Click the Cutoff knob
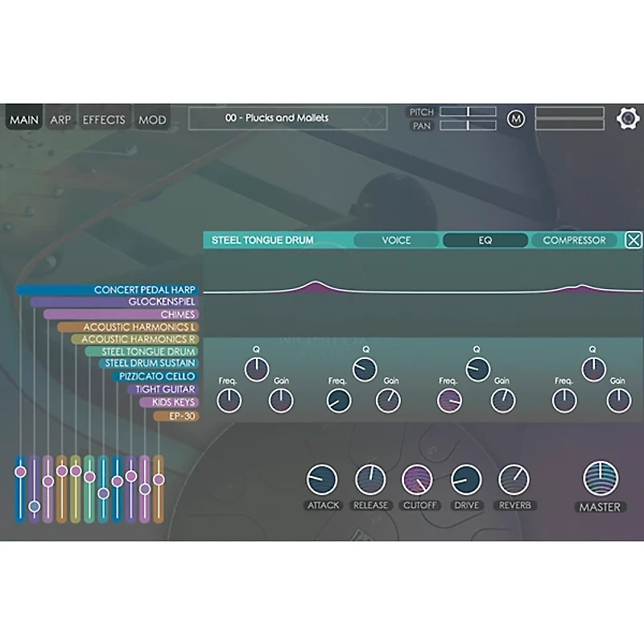 417,480
